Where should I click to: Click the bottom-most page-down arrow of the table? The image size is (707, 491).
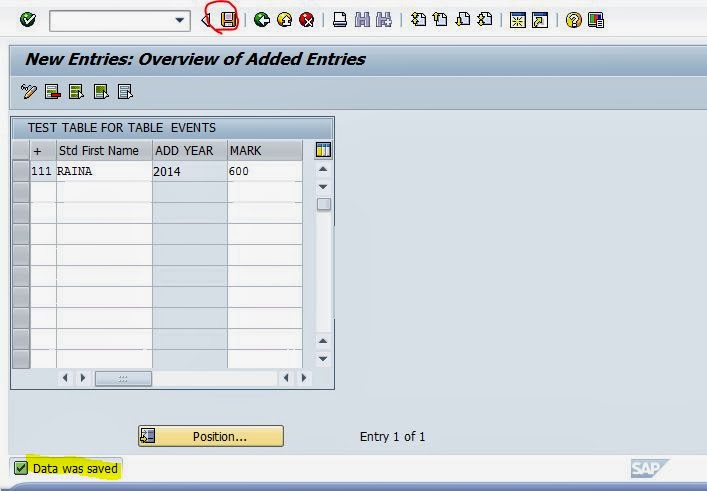[x=323, y=358]
